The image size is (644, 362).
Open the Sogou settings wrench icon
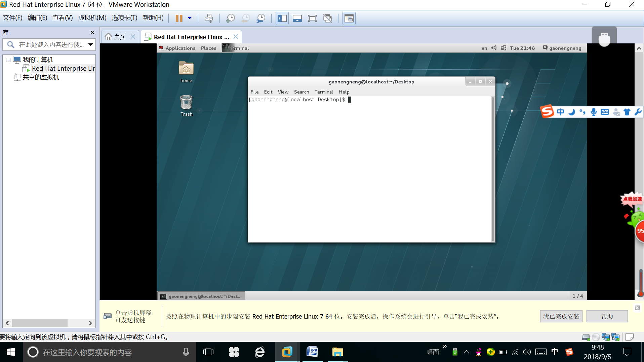[638, 112]
